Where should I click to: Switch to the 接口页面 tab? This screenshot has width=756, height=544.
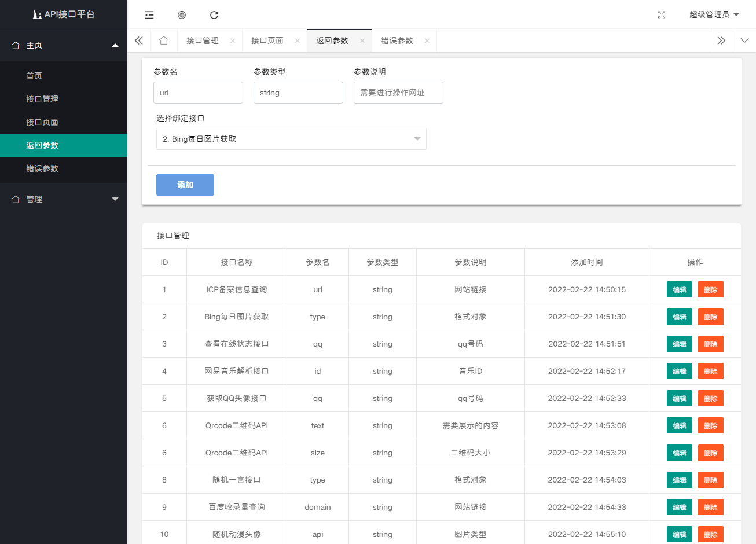pyautogui.click(x=267, y=41)
